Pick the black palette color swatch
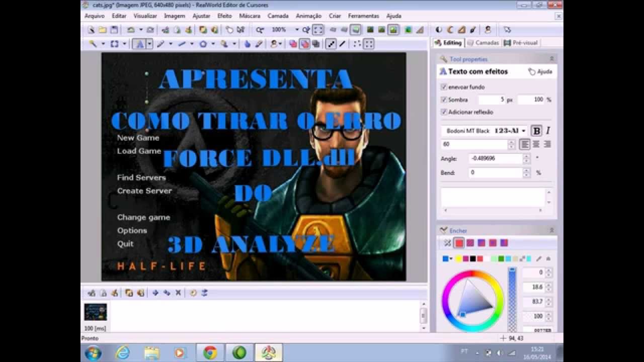The height and width of the screenshot is (362, 644). 472,259
